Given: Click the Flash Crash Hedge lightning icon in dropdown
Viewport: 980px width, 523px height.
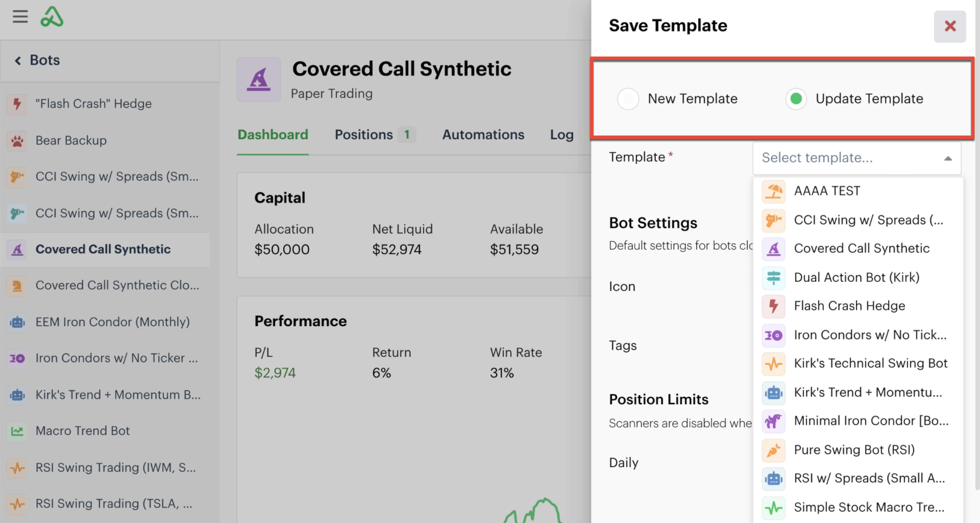Looking at the screenshot, I should [773, 306].
